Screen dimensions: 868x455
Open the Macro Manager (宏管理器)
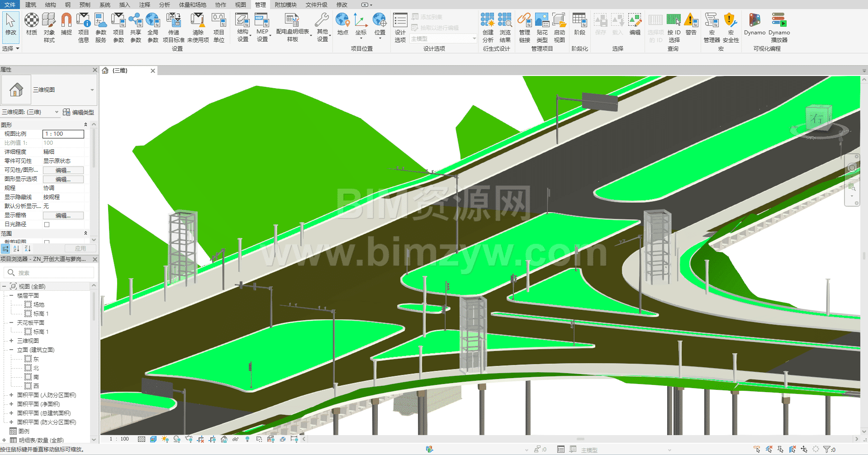[x=711, y=27]
